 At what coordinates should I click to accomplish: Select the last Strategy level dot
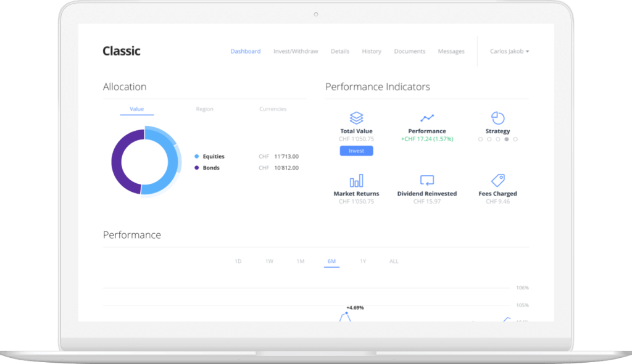[x=515, y=139]
